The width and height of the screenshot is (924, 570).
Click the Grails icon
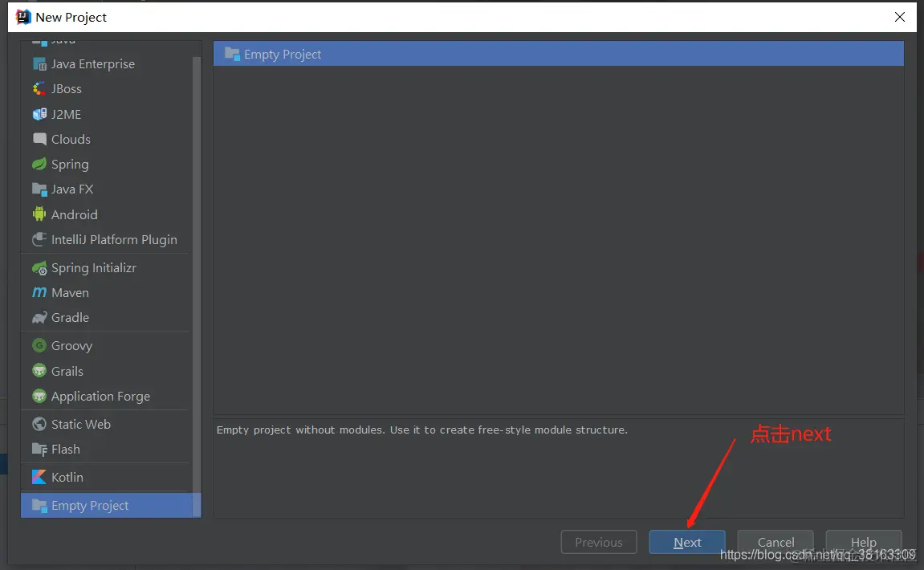tap(39, 371)
